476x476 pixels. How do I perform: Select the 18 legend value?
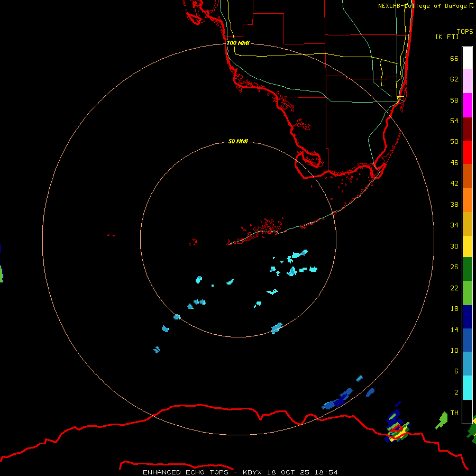tap(454, 309)
